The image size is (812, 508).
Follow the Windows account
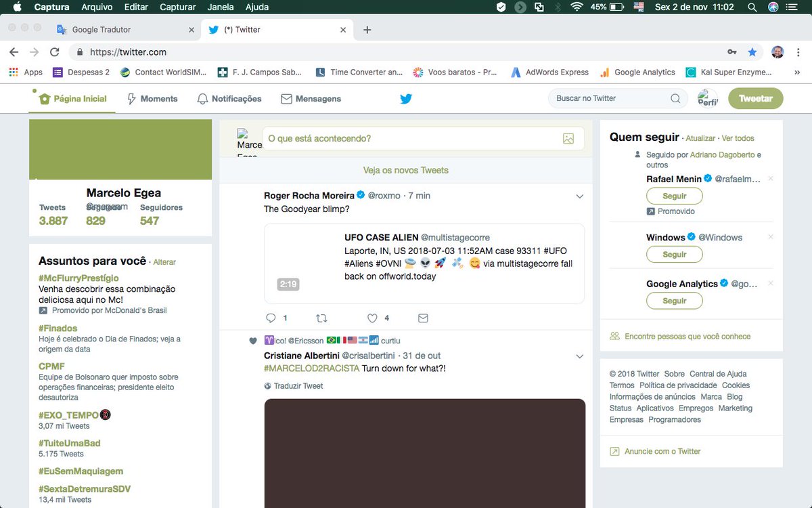pos(675,255)
